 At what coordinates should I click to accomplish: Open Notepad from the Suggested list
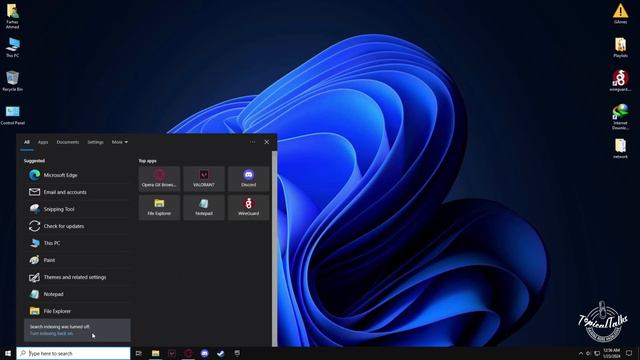pyautogui.click(x=77, y=294)
